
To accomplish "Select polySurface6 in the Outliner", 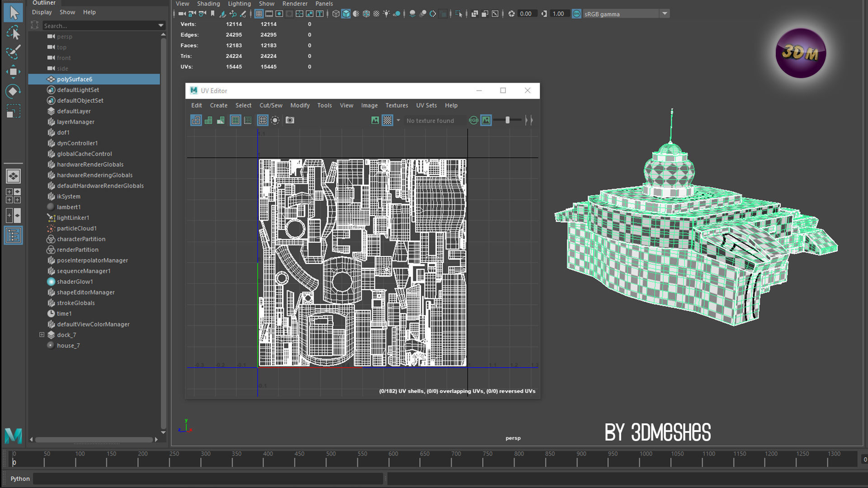I will [75, 79].
